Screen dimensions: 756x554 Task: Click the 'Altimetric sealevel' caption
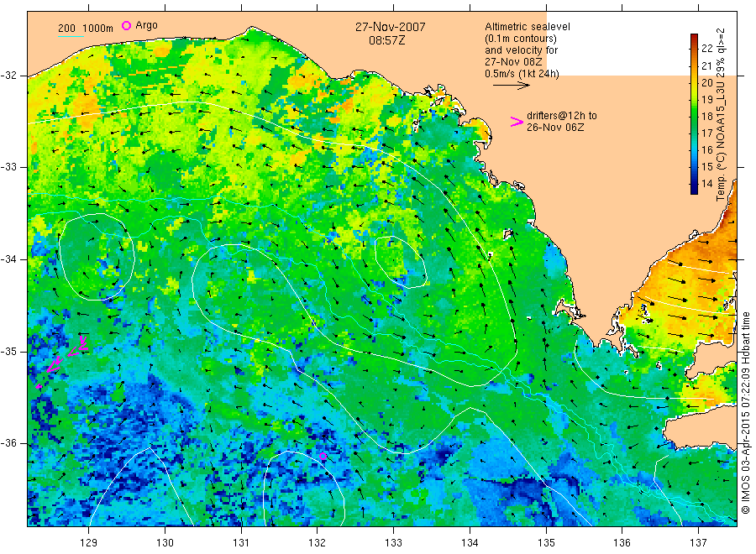click(528, 27)
